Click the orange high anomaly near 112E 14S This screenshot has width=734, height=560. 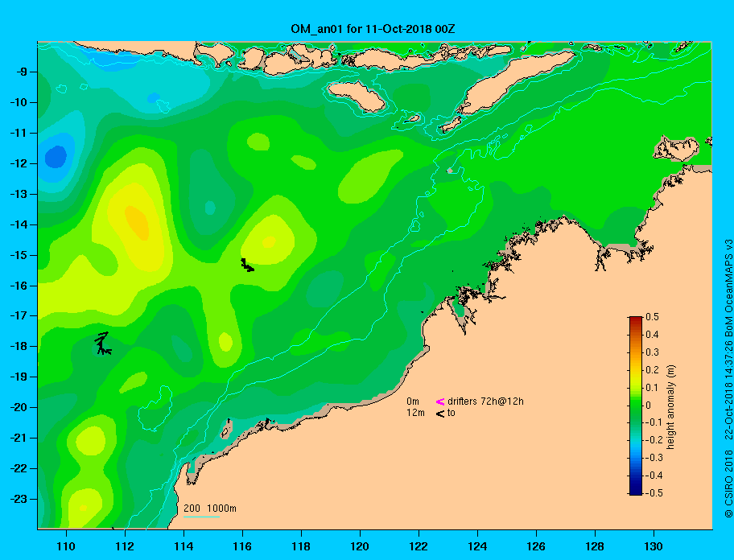[137, 223]
